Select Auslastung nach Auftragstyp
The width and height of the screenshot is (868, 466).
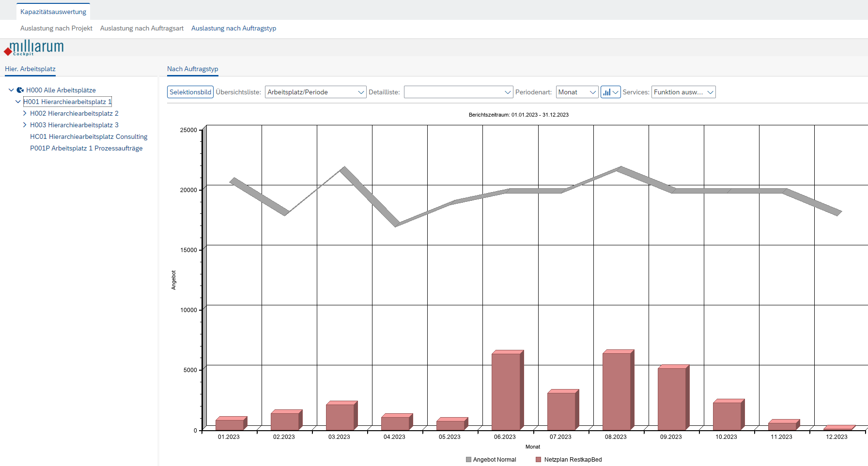click(x=233, y=28)
